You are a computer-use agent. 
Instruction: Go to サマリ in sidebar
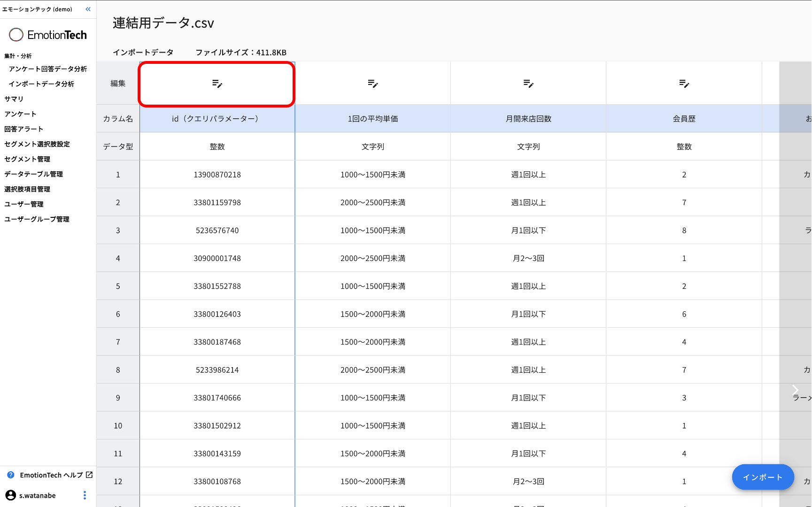click(x=14, y=99)
